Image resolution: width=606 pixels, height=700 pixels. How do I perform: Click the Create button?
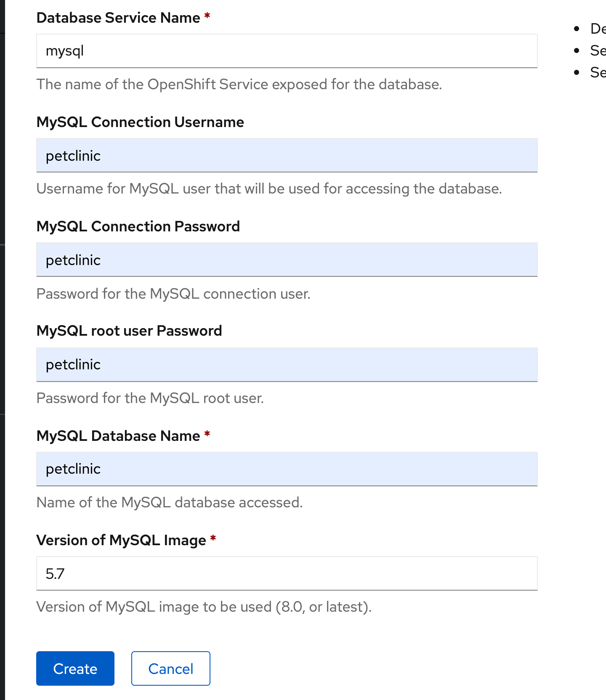click(x=75, y=668)
